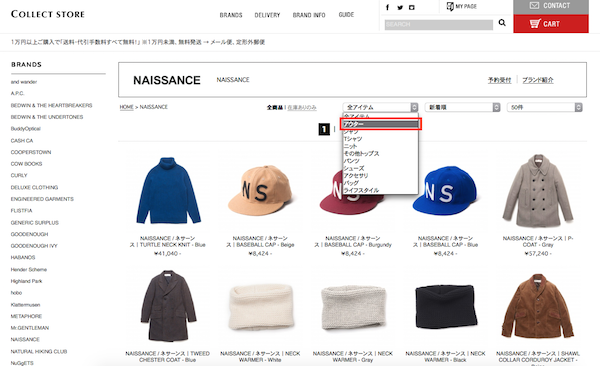Open the blue baseball cap thumbnail
The image size is (600, 366).
coord(445,190)
